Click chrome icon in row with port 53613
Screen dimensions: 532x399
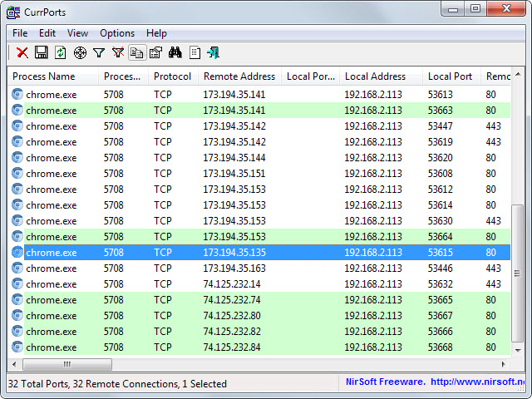17,94
